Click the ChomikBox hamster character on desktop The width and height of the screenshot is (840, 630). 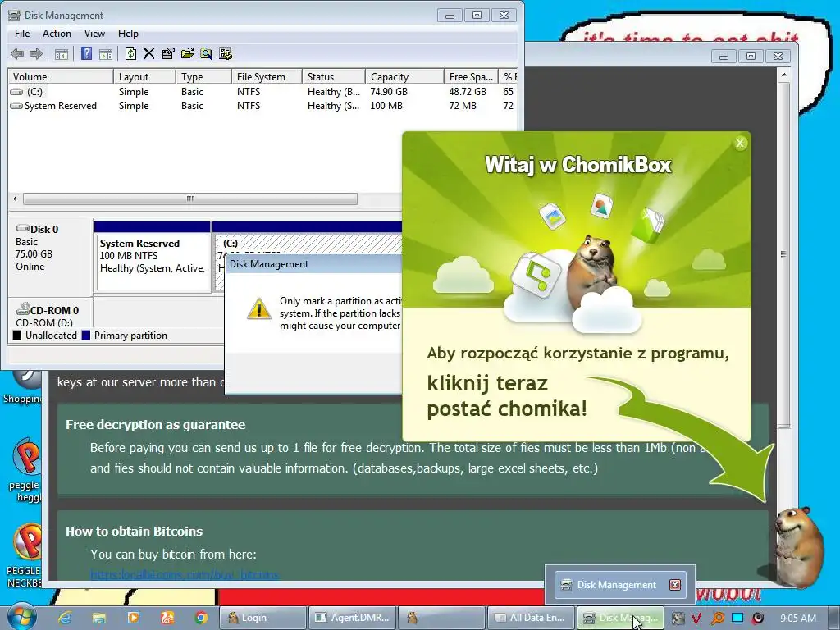800,547
